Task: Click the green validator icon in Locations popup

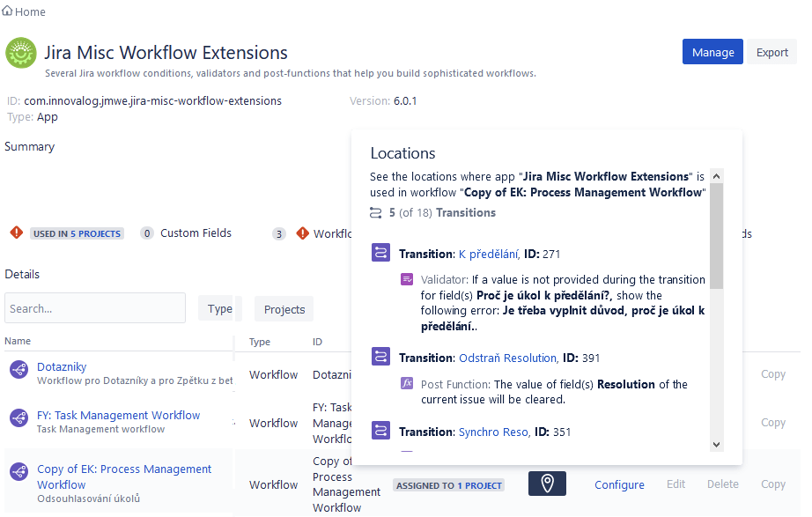Action: [407, 278]
